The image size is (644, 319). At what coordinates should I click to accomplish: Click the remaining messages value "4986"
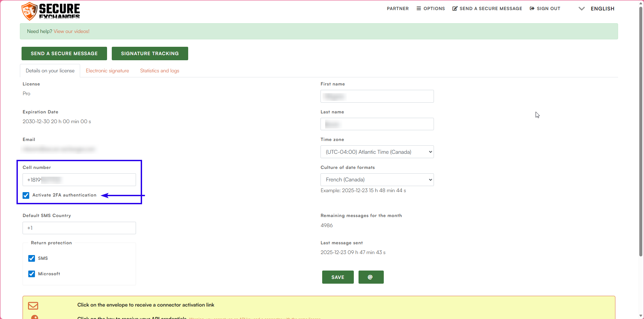click(327, 225)
